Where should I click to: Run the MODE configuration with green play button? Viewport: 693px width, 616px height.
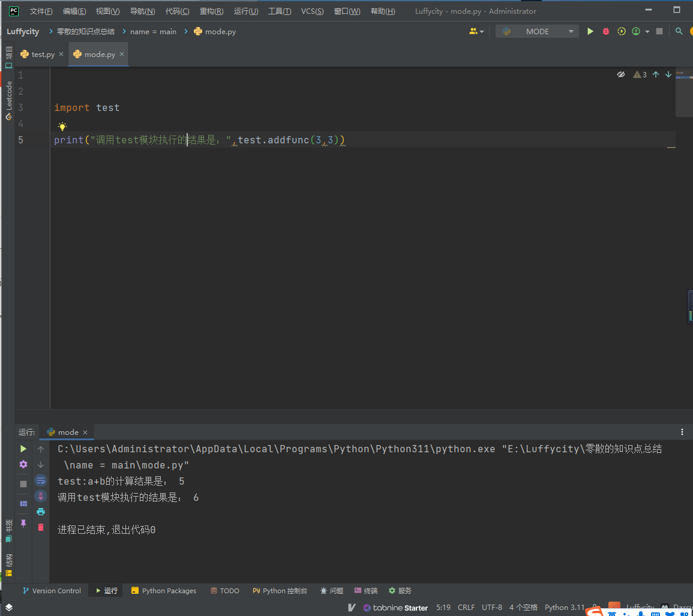click(x=590, y=31)
